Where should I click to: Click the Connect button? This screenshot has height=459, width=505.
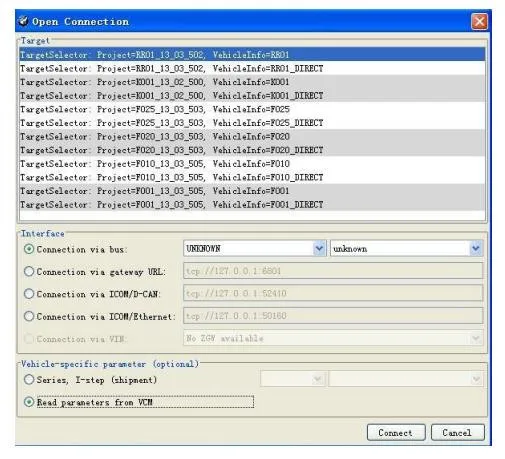(396, 433)
